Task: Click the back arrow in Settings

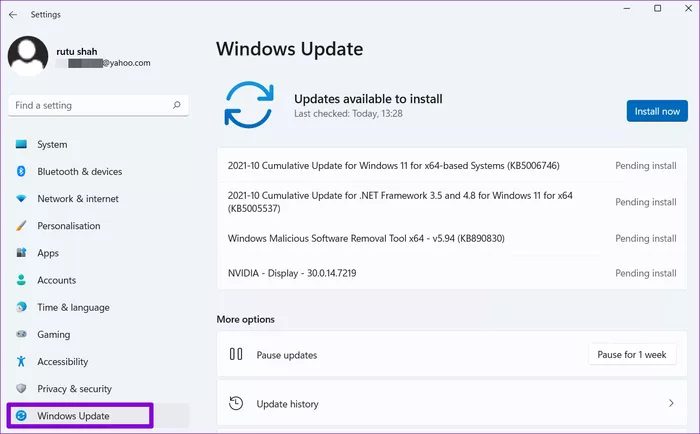Action: (13, 15)
